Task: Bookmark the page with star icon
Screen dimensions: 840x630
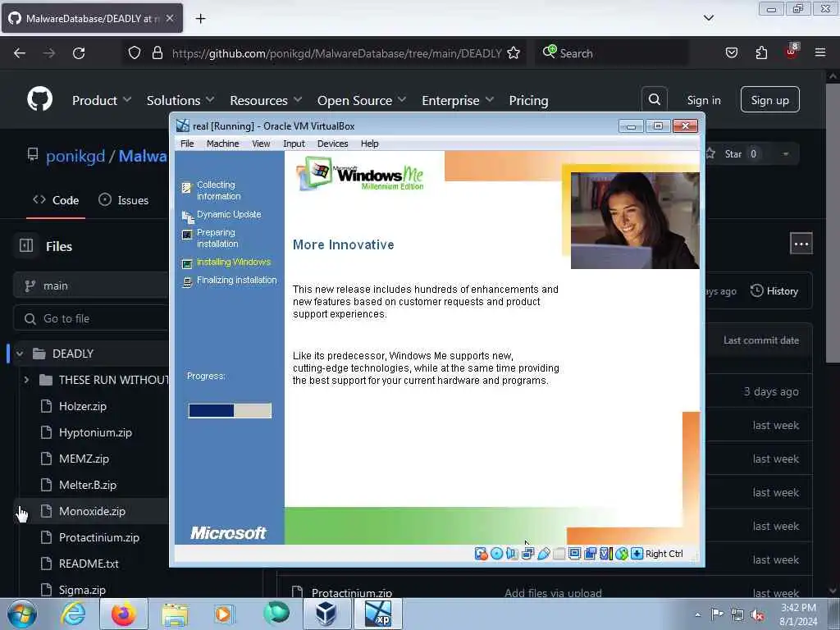Action: [514, 53]
